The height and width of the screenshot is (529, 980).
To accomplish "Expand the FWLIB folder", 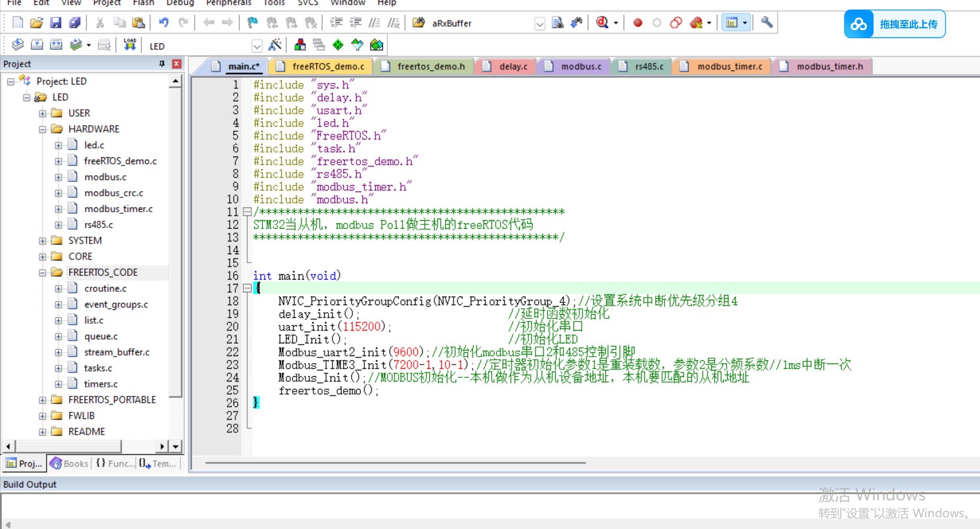I will click(42, 416).
